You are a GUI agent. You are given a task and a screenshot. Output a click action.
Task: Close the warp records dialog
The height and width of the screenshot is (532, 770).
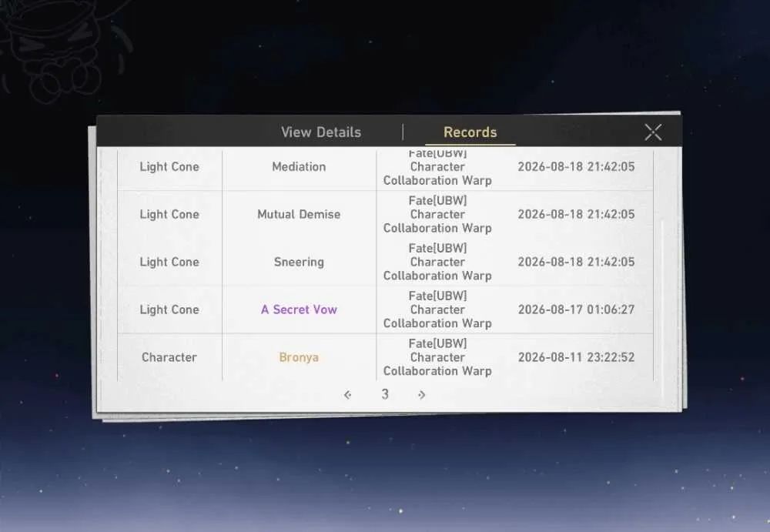[x=653, y=132]
